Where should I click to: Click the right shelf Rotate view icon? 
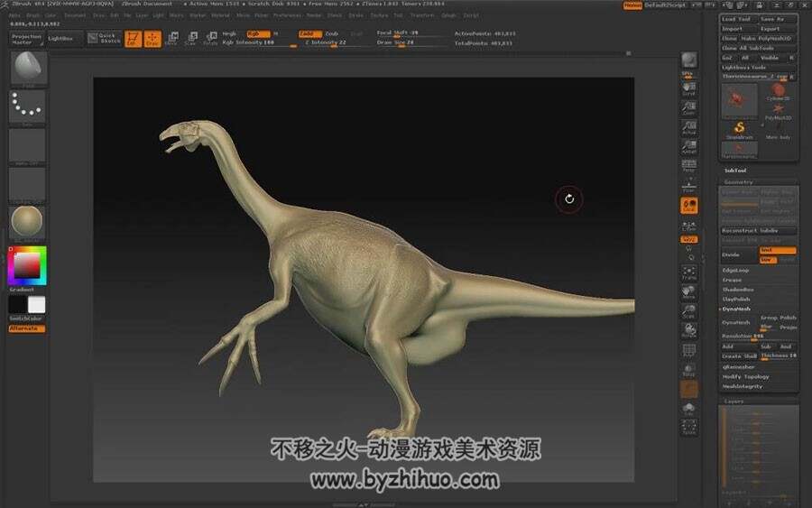pyautogui.click(x=688, y=331)
